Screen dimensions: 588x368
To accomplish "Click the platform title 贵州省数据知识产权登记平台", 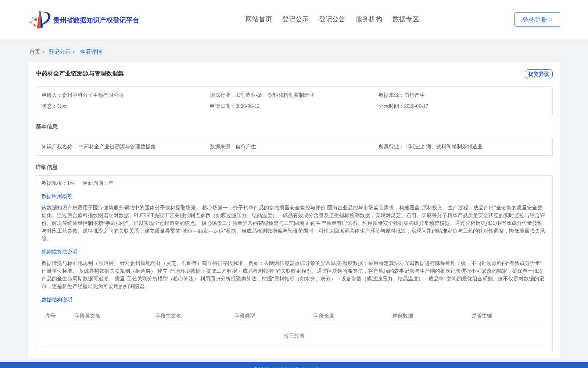I will tap(96, 20).
